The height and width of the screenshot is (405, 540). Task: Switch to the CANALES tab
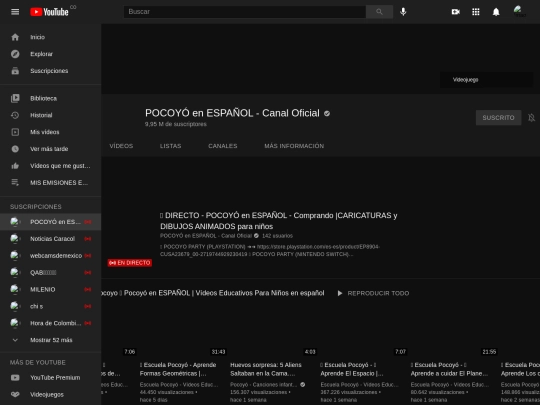tap(223, 146)
